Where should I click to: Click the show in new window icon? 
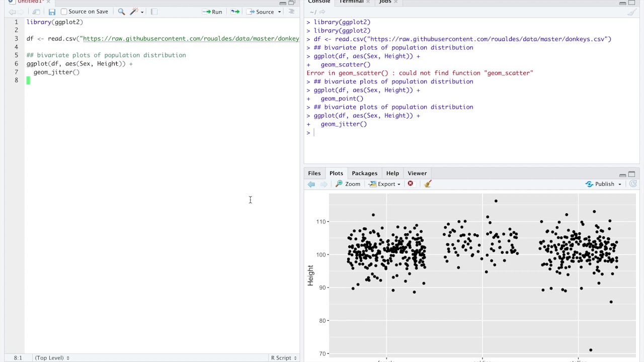coord(36,12)
